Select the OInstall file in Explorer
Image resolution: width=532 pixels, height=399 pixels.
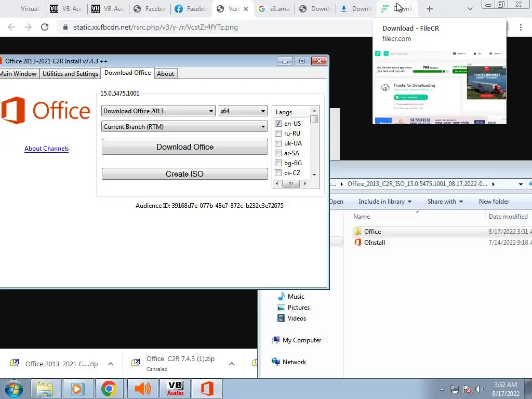click(374, 243)
